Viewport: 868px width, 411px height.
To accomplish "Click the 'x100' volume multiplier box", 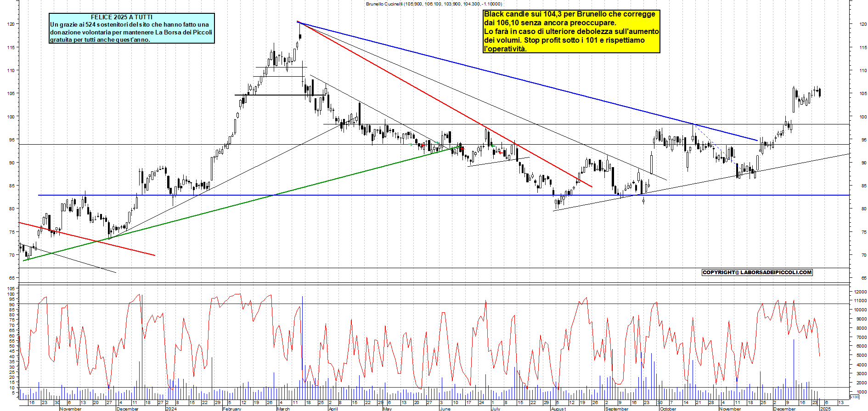I will 854,397.
